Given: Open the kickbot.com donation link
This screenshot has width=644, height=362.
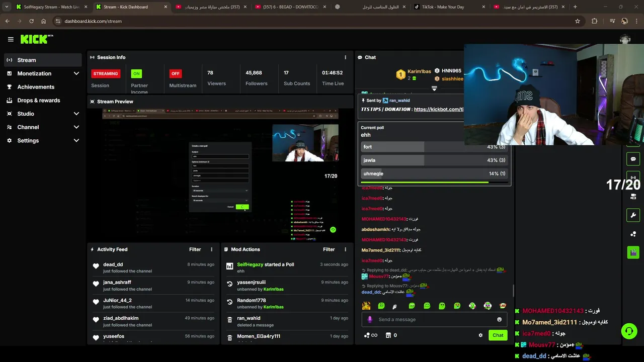Looking at the screenshot, I should 438,109.
